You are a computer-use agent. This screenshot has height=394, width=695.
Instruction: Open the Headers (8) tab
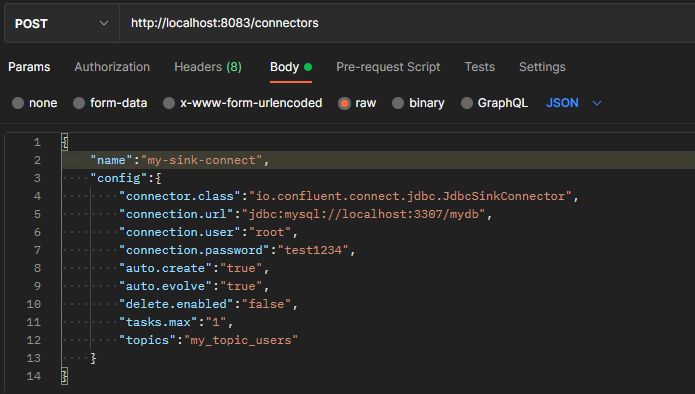tap(208, 67)
